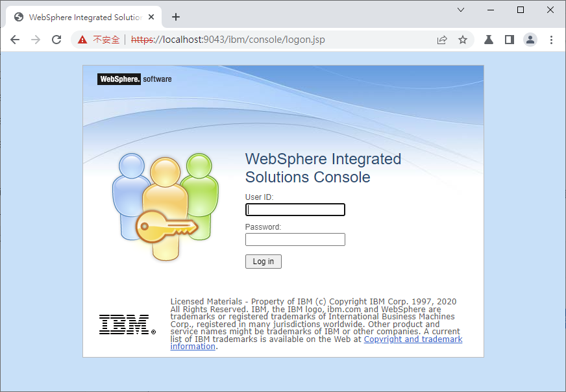Reload the page with the refresh icon
This screenshot has height=392, width=566.
[x=56, y=40]
